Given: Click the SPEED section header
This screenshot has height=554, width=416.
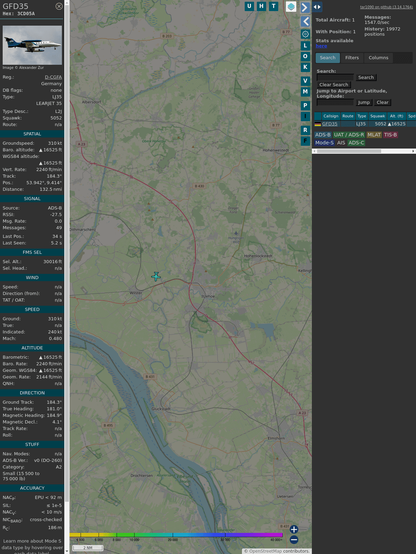Looking at the screenshot, I should [32, 309].
